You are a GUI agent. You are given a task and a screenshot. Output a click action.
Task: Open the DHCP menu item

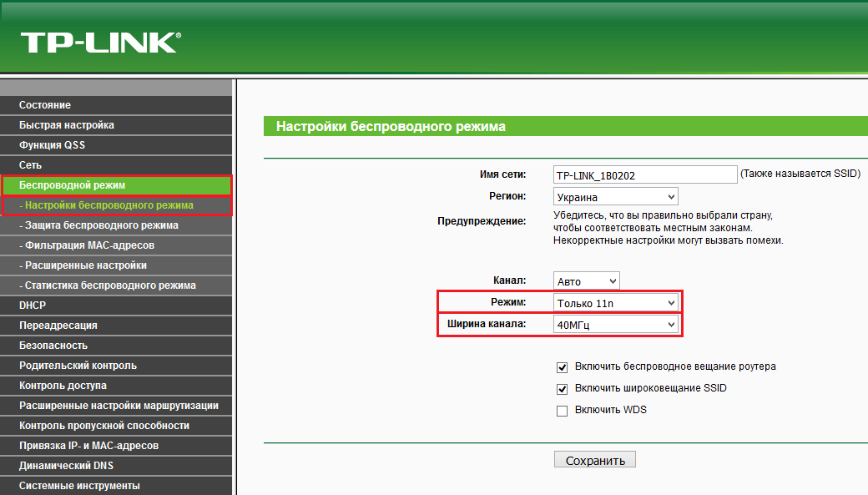tap(116, 305)
